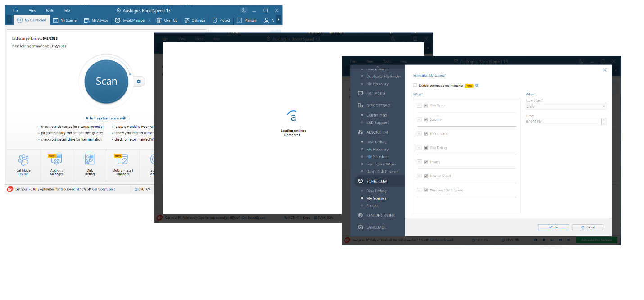
Task: Close the Scheduler settings dialog with X
Action: coord(604,70)
